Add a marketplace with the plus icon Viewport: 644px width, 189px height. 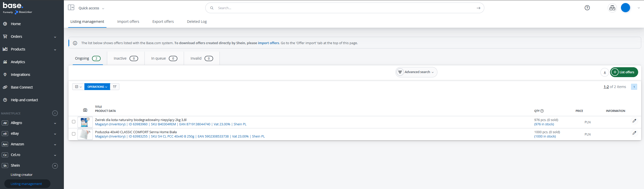click(55, 113)
